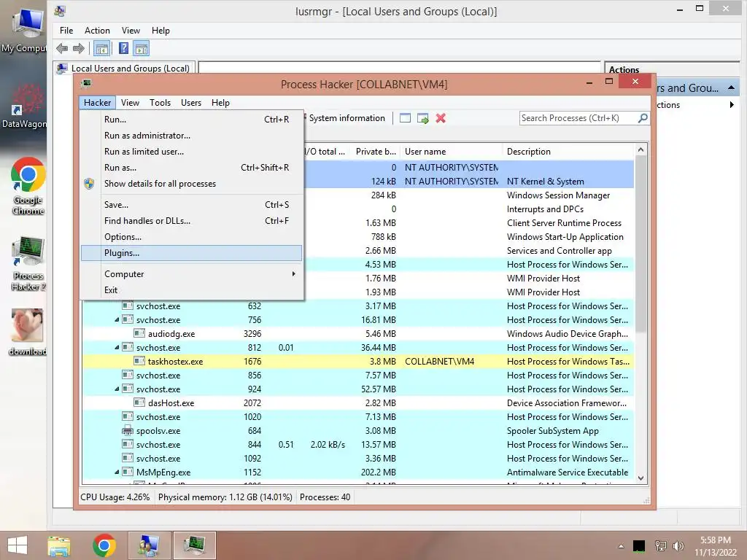Toggle lusrmgr show/hide console tree icon
The width and height of the screenshot is (747, 560).
pos(101,48)
